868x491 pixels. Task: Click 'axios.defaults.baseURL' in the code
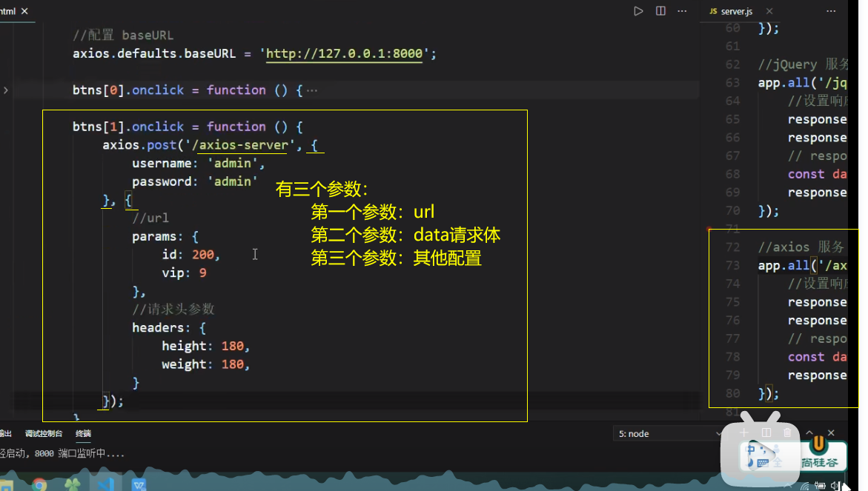click(154, 53)
